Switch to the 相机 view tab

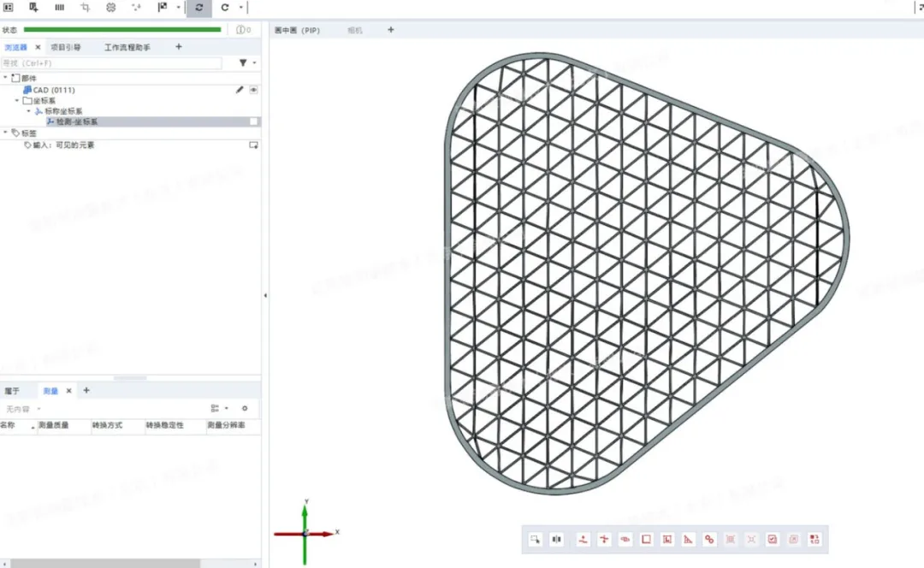pyautogui.click(x=355, y=30)
